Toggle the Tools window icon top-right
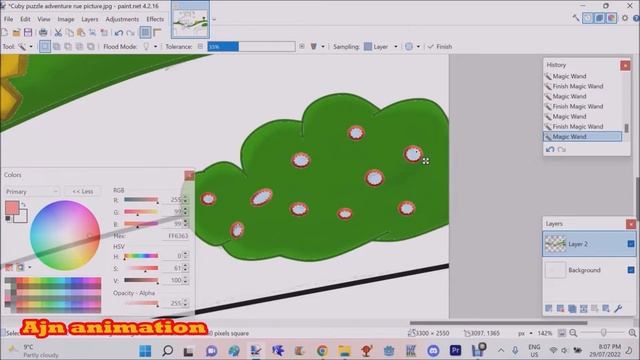This screenshot has height=360, width=640. point(576,18)
